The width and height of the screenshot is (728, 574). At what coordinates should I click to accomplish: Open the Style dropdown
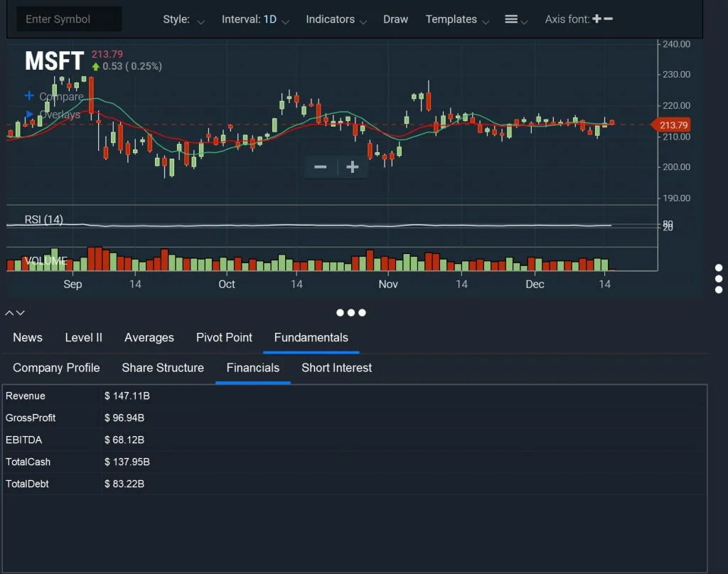click(x=183, y=19)
